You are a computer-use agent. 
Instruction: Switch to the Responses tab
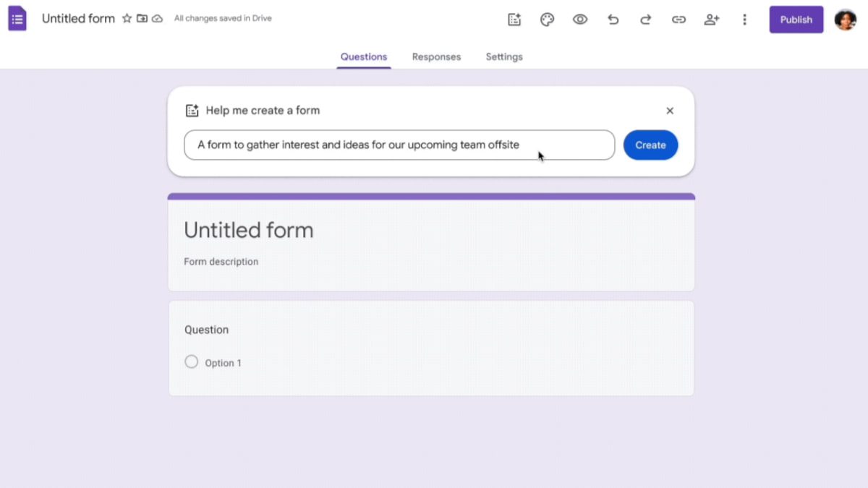[436, 56]
